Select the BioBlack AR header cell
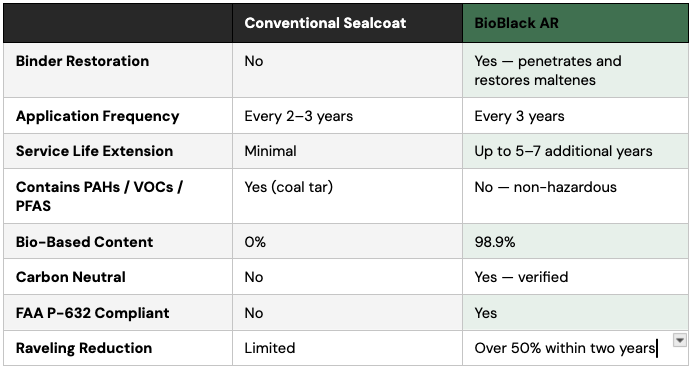The width and height of the screenshot is (694, 369). (x=575, y=23)
